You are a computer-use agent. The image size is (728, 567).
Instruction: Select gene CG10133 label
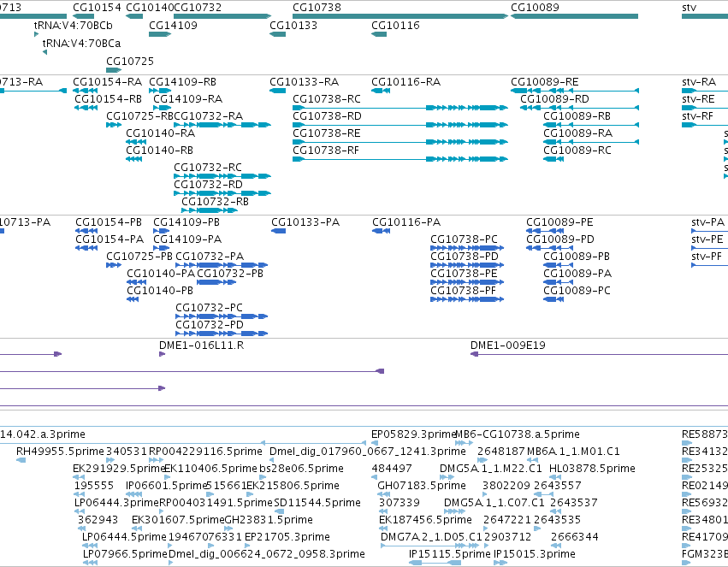coord(293,25)
